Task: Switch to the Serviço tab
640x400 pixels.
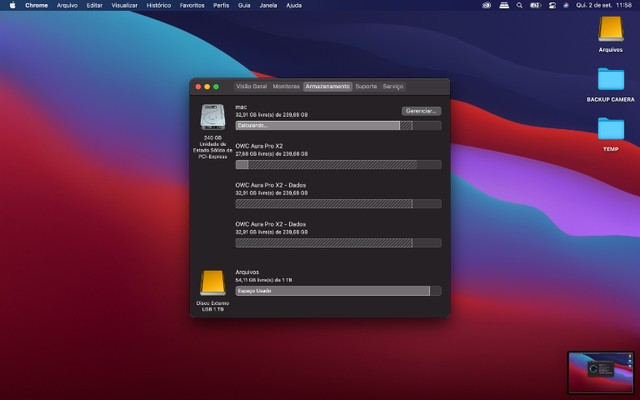Action: pos(393,87)
